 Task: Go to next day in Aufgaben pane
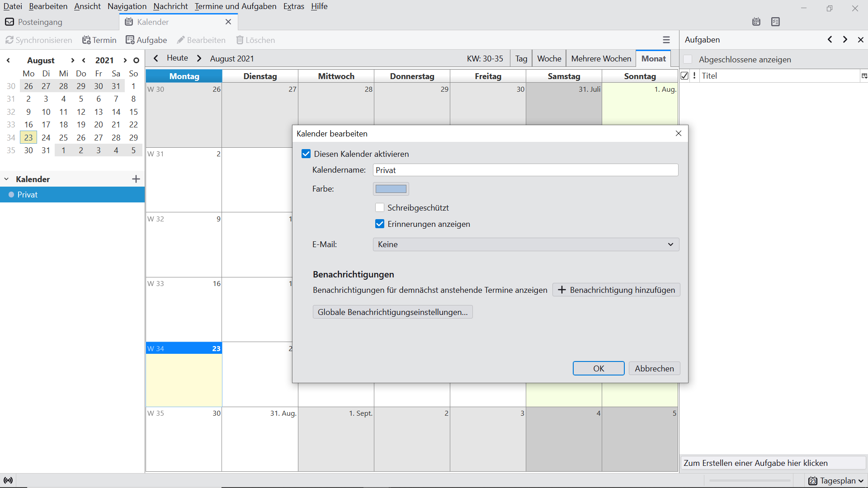845,40
